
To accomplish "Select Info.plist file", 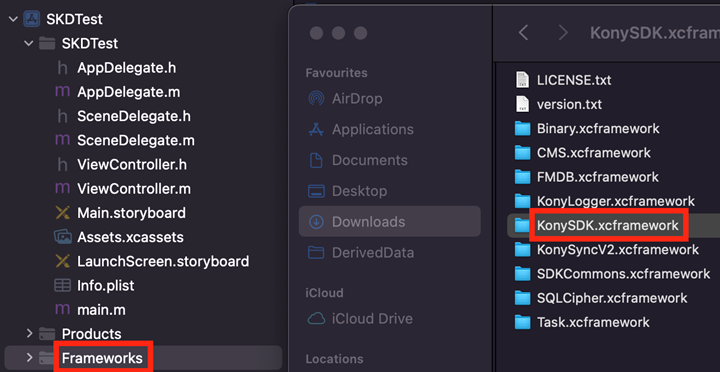I will 106,286.
